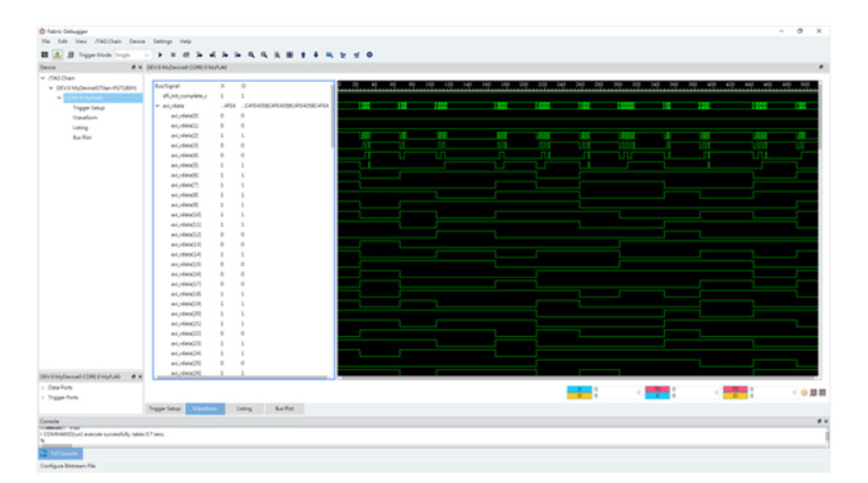Screen dimensions: 868x483
Task: Click the Stop trigger square icon
Action: click(173, 54)
